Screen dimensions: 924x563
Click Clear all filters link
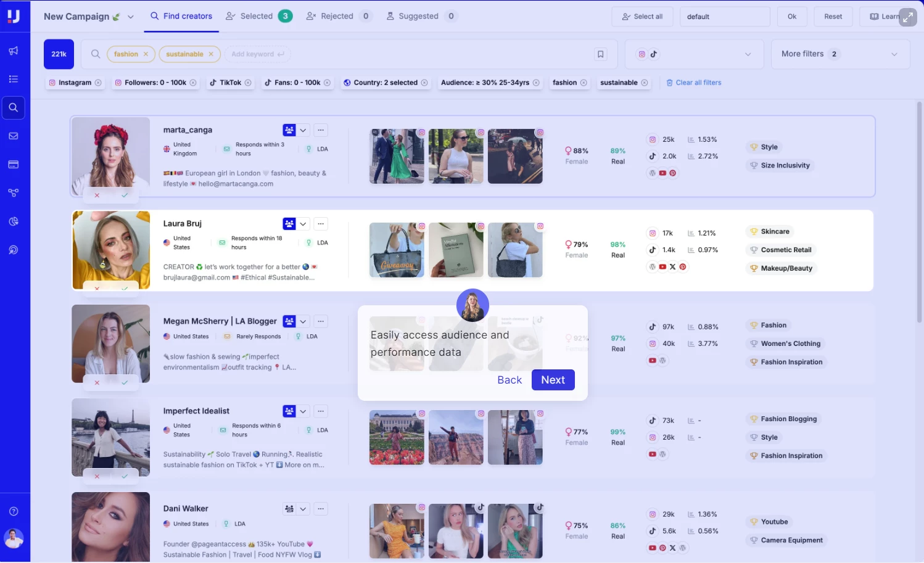[x=694, y=83]
